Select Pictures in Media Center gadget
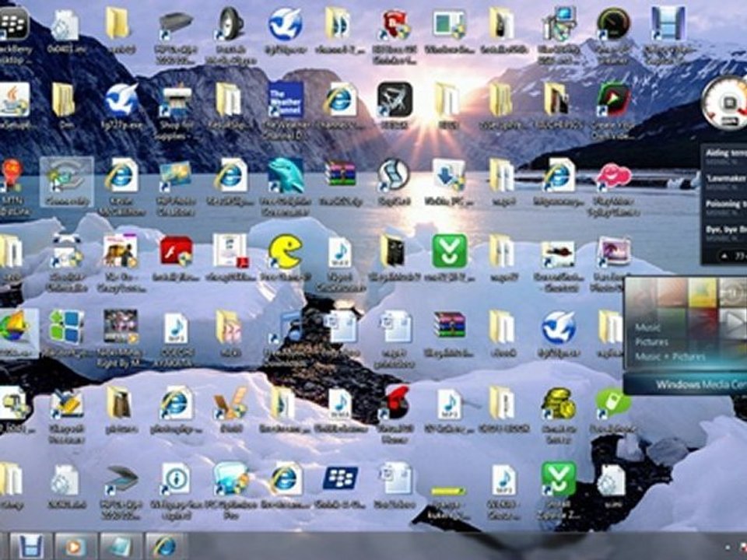The height and width of the screenshot is (560, 747). tap(651, 342)
